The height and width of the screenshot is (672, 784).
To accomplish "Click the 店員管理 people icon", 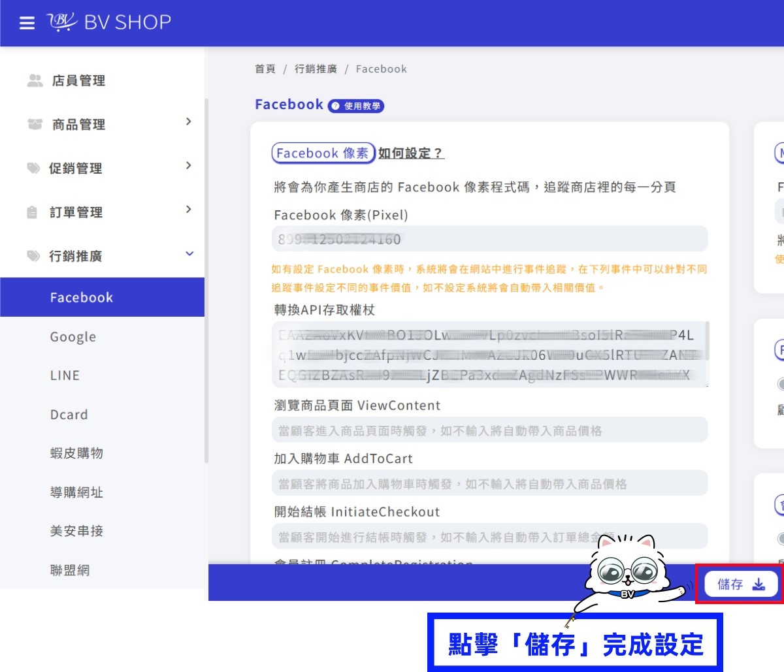I will pos(35,80).
